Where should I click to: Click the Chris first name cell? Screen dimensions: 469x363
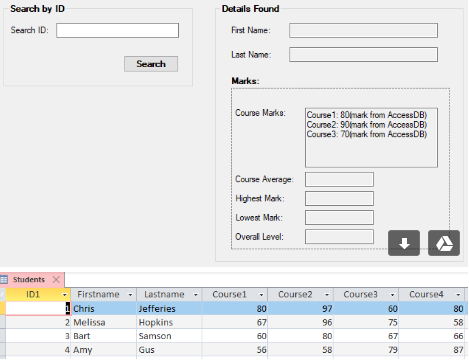104,309
